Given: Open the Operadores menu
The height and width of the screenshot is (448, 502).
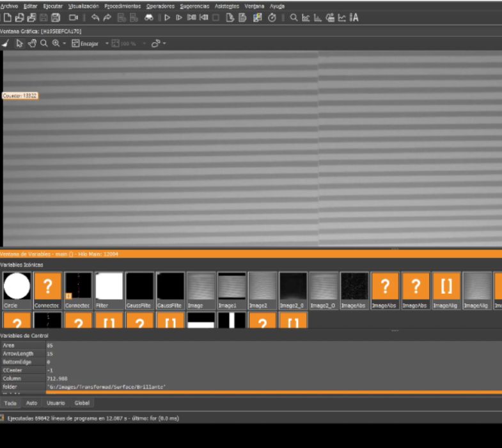Looking at the screenshot, I should (x=160, y=6).
